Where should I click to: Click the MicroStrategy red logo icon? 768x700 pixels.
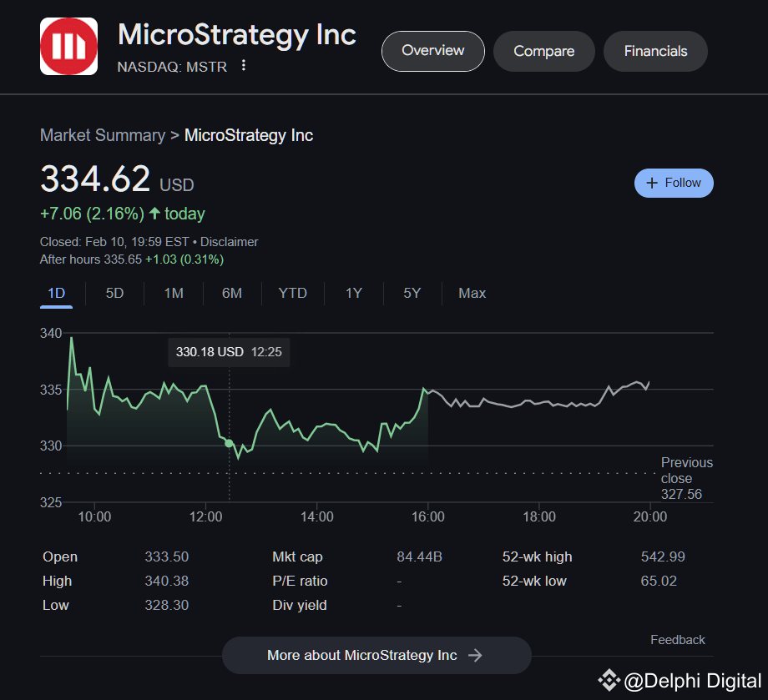click(68, 47)
